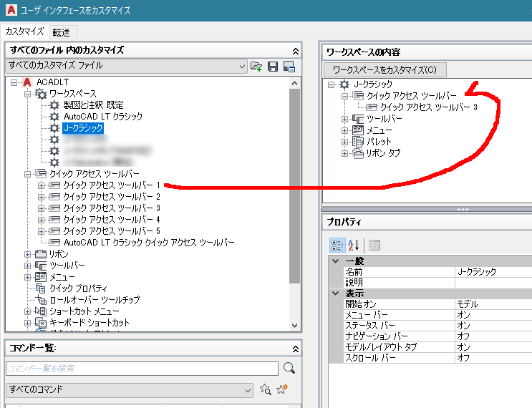The width and height of the screenshot is (532, 408).
Task: Select 製図と注釈 既定 workspace
Action: 93,105
